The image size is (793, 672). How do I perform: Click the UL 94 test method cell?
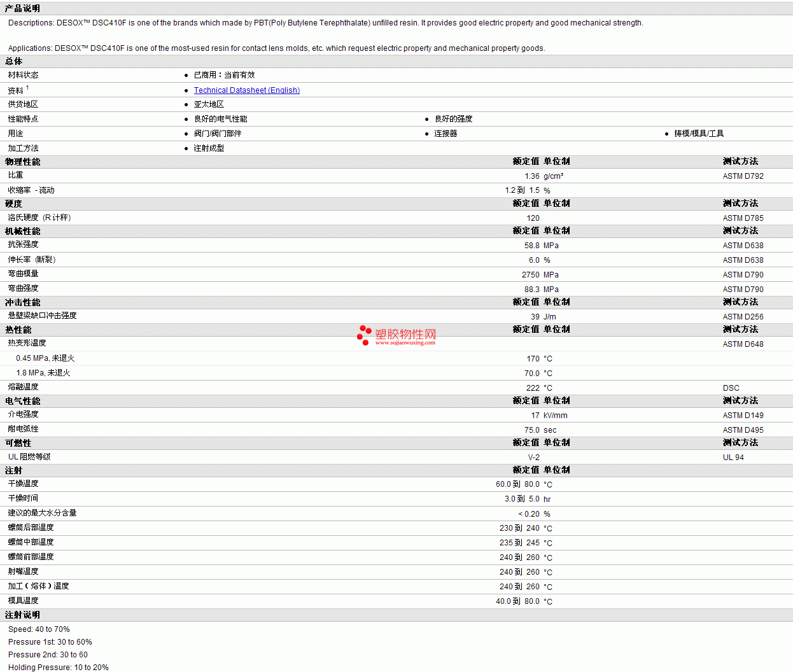click(733, 458)
